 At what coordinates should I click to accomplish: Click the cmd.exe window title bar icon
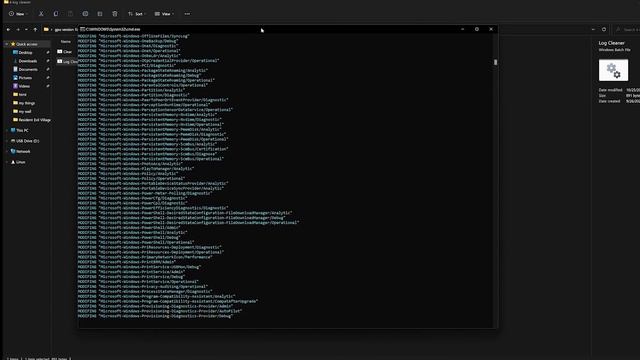tap(82, 29)
